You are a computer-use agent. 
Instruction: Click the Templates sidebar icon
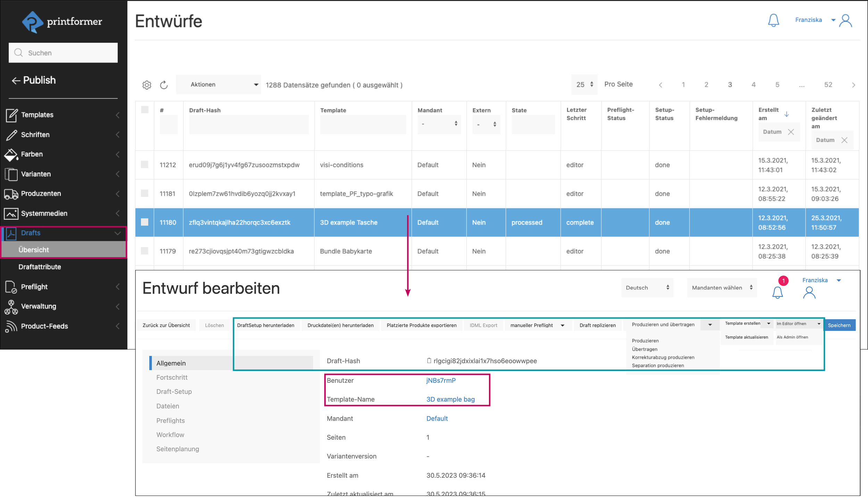(x=11, y=115)
